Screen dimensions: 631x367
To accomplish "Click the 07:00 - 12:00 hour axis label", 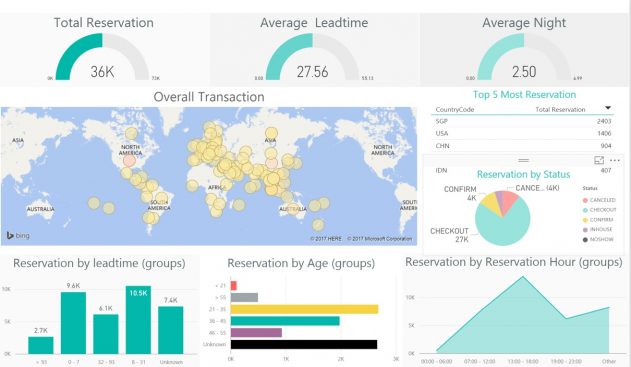I will [480, 362].
